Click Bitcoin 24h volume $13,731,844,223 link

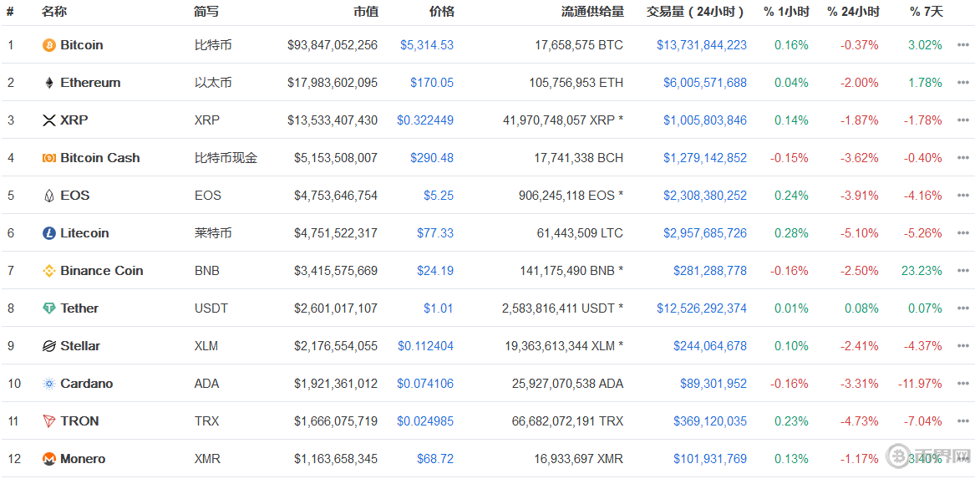click(702, 45)
